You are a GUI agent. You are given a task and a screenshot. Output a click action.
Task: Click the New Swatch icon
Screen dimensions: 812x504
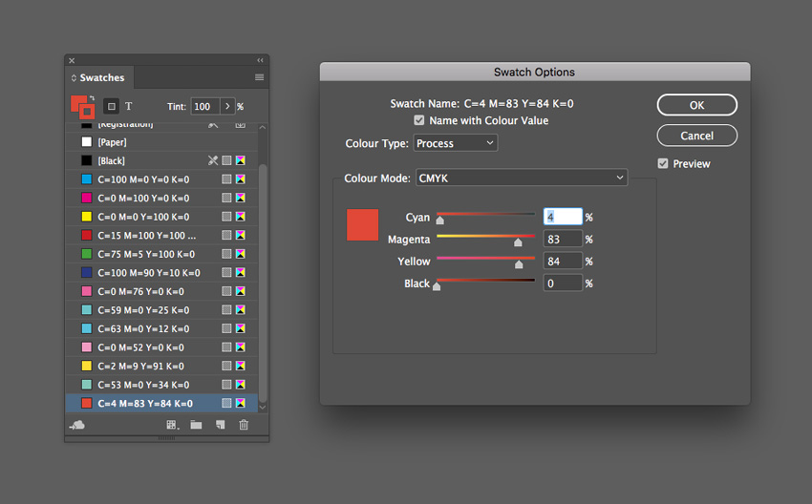(220, 425)
